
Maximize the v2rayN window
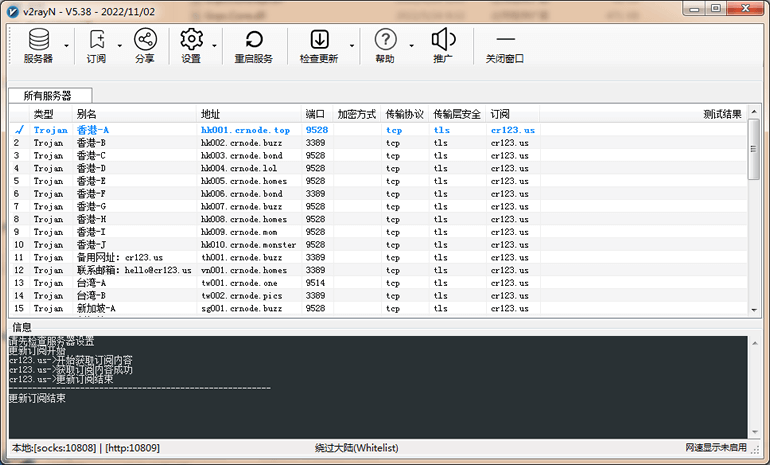click(716, 8)
